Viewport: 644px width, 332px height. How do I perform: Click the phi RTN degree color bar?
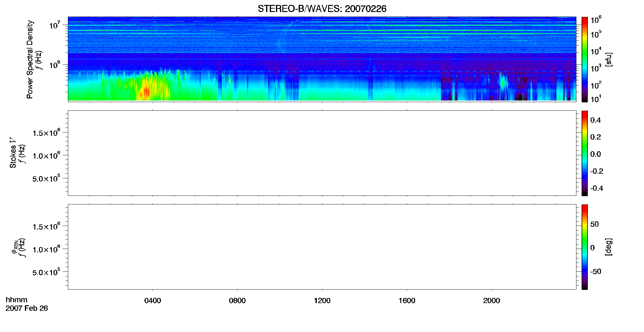click(x=584, y=247)
